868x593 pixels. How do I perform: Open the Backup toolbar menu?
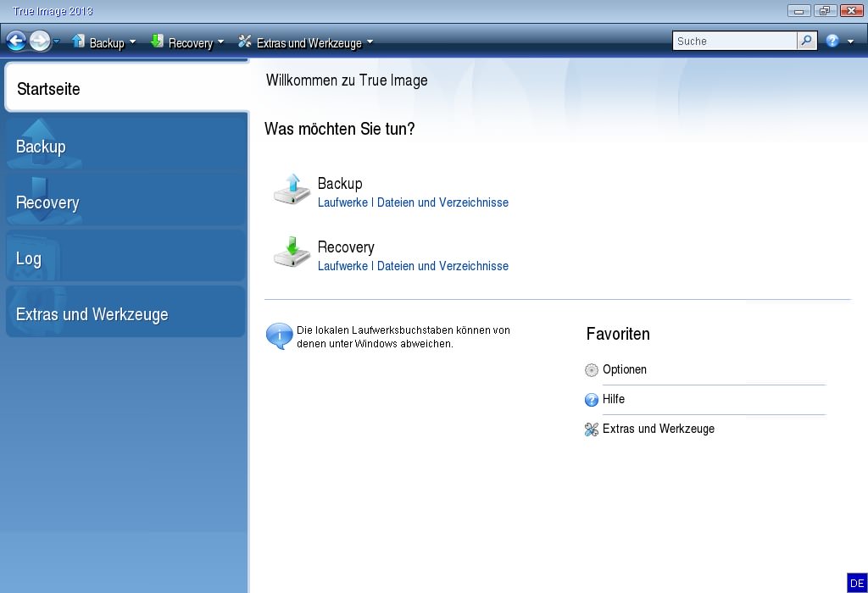(107, 42)
